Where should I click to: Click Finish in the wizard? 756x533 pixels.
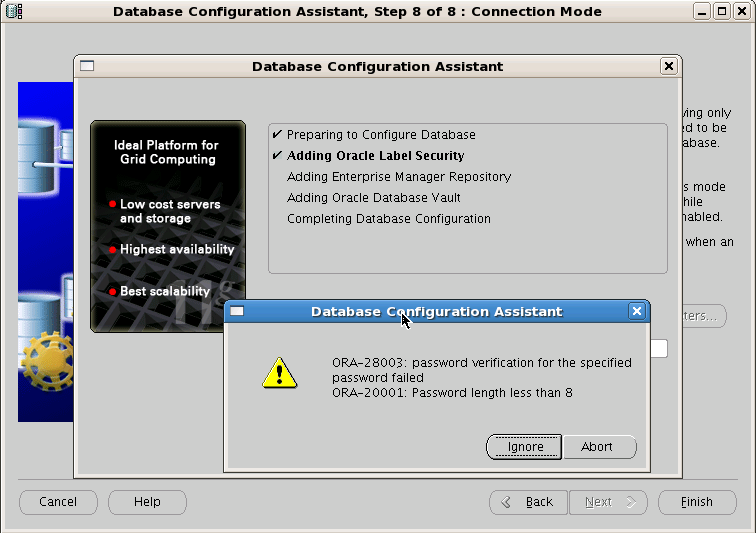point(697,502)
